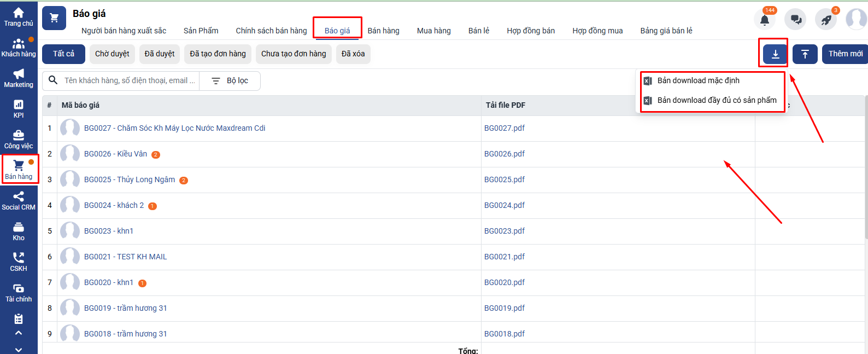Click the download export icon button

(775, 54)
